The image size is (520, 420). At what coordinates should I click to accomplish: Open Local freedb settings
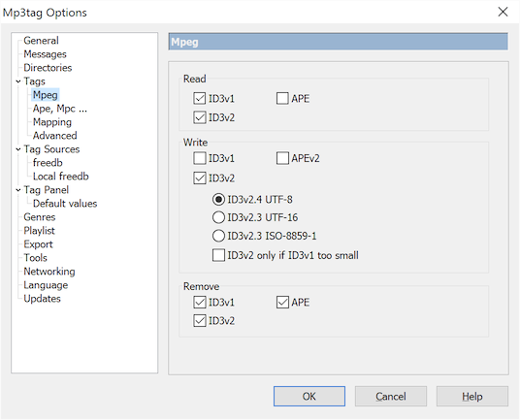click(x=61, y=177)
